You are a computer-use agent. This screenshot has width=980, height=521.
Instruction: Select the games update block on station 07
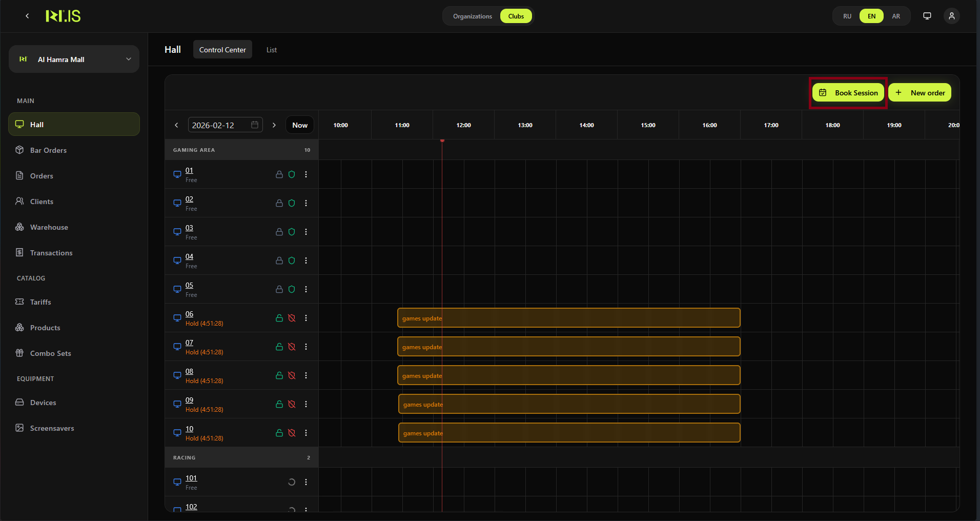coord(568,347)
